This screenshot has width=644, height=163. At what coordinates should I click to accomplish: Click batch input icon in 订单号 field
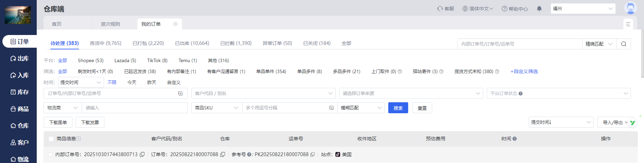(181, 93)
